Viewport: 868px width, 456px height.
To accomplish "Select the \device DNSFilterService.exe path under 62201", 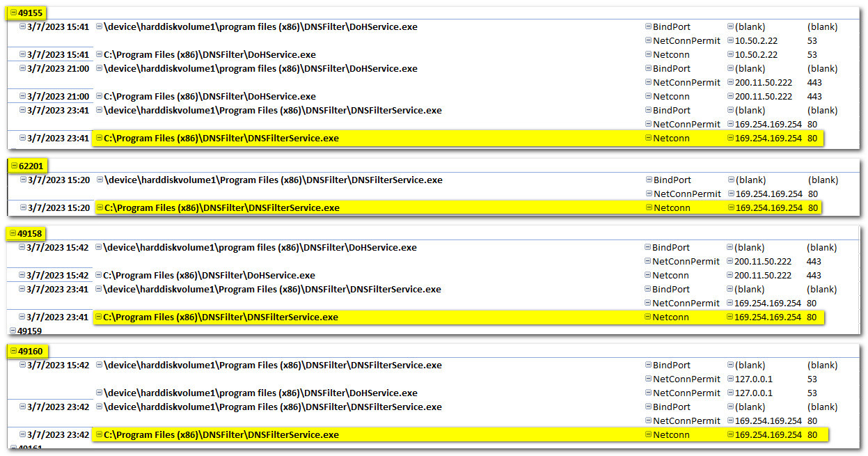I will pos(273,180).
